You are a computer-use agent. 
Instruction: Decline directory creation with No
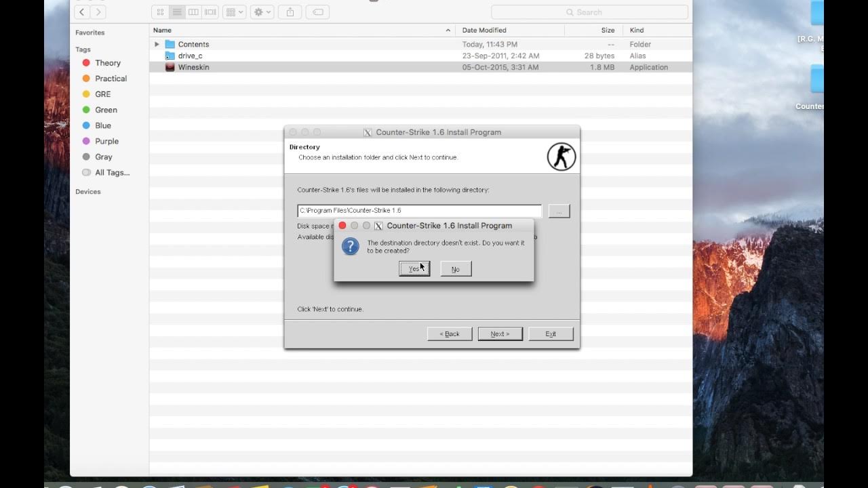tap(456, 269)
